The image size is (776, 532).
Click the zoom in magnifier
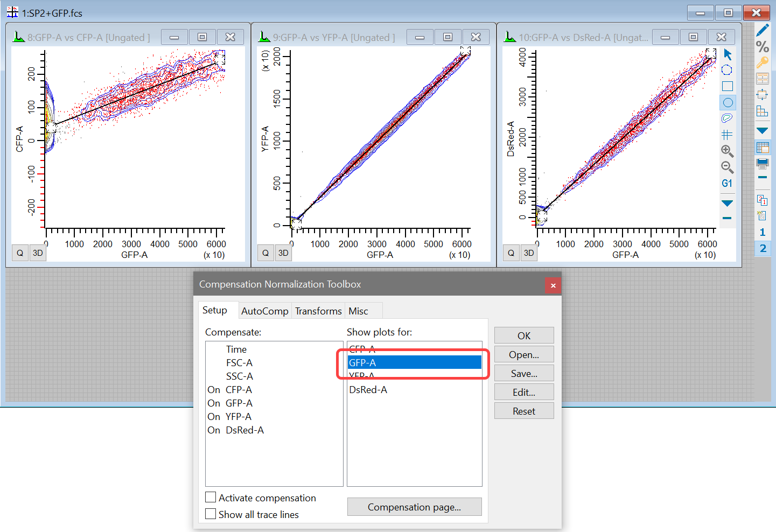pyautogui.click(x=728, y=151)
